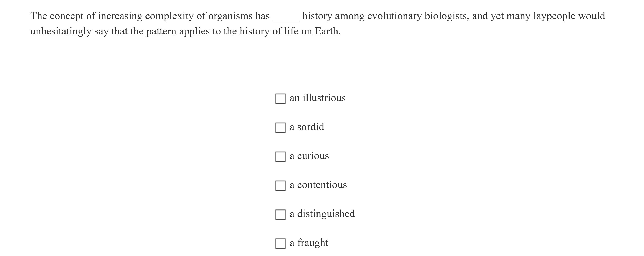The height and width of the screenshot is (256, 644).
Task: Enable the 'a contentious' checkbox
Action: tap(280, 185)
